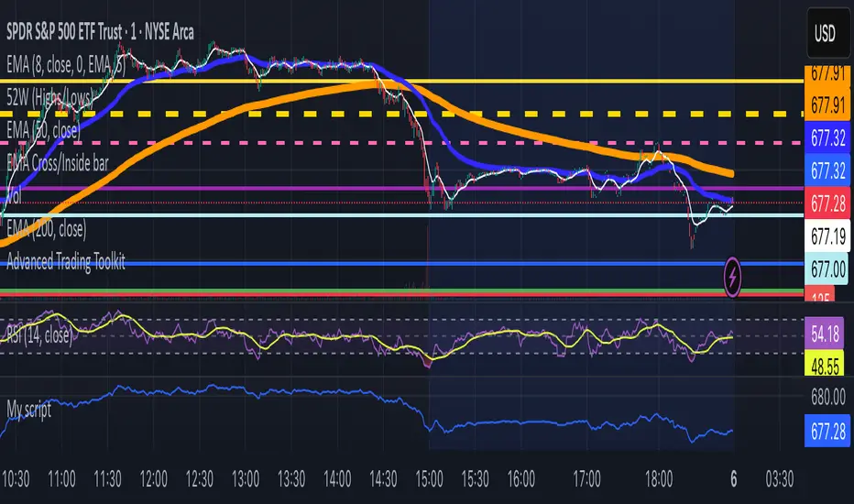Click the dark blue 677.32 price label

point(827,137)
